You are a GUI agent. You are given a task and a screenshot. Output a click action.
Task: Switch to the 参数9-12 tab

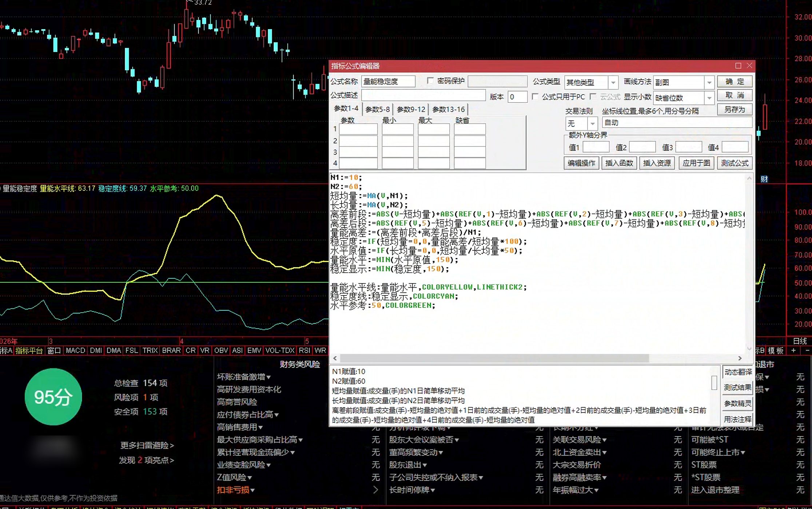click(x=411, y=109)
